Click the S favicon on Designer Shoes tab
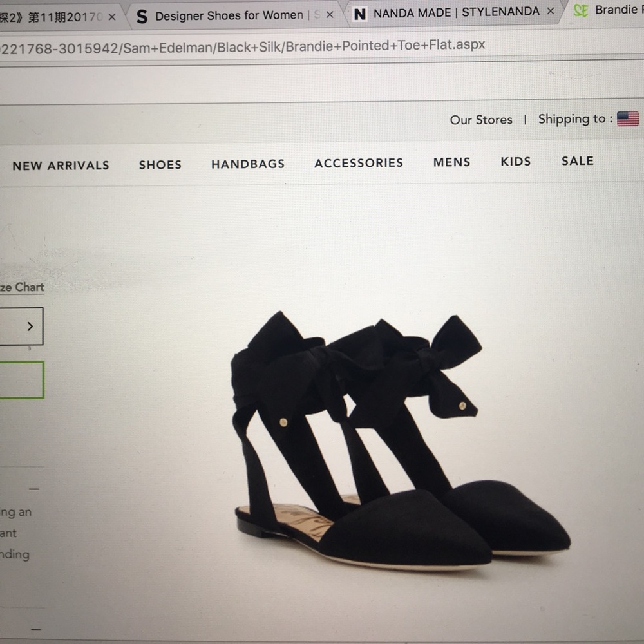Screen dimensions: 644x644 coord(142,17)
